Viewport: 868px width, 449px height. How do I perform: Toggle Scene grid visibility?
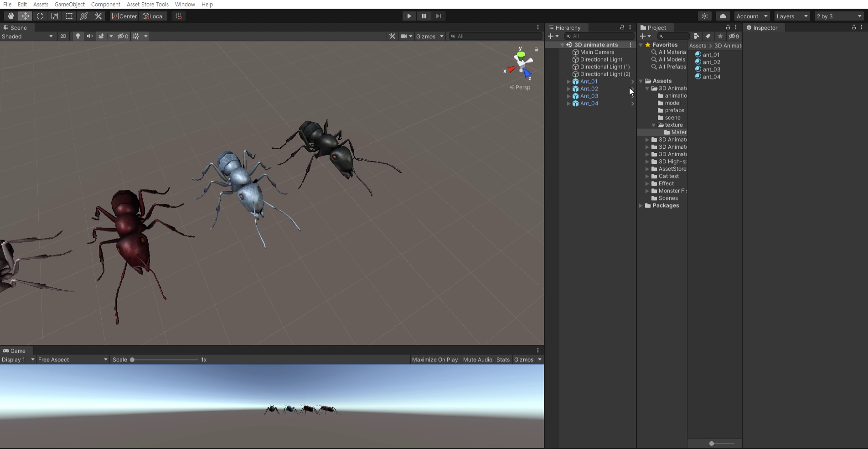tap(136, 36)
